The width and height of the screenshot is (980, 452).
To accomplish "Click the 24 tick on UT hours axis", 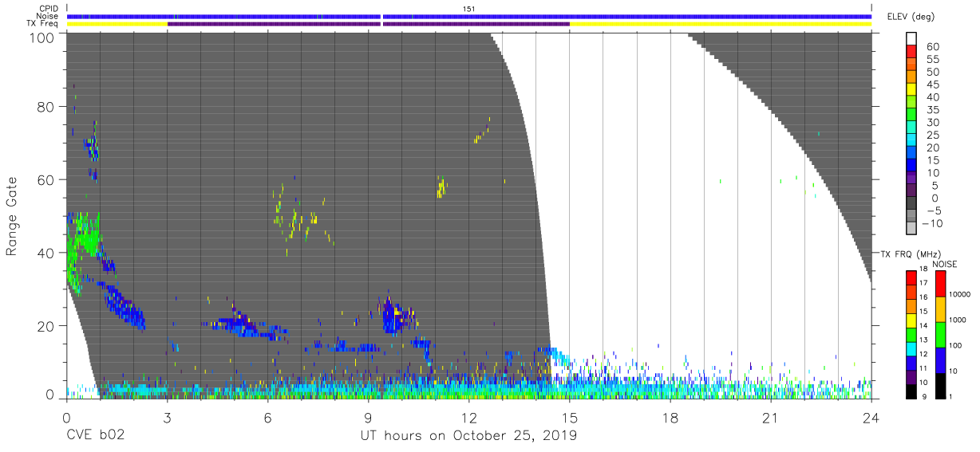I will coord(871,418).
